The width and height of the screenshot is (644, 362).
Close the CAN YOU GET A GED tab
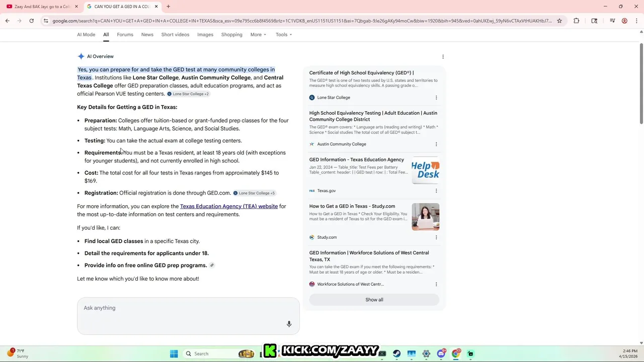tap(156, 7)
